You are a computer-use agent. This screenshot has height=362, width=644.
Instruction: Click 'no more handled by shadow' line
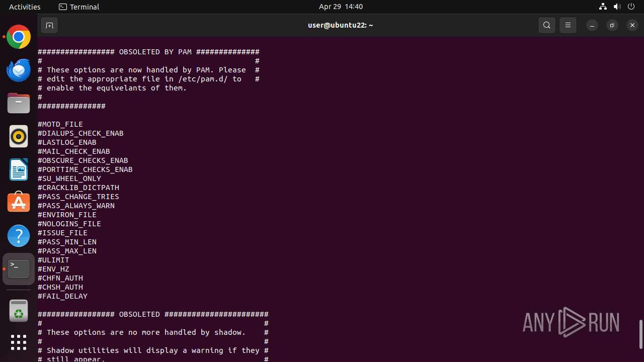point(153,332)
